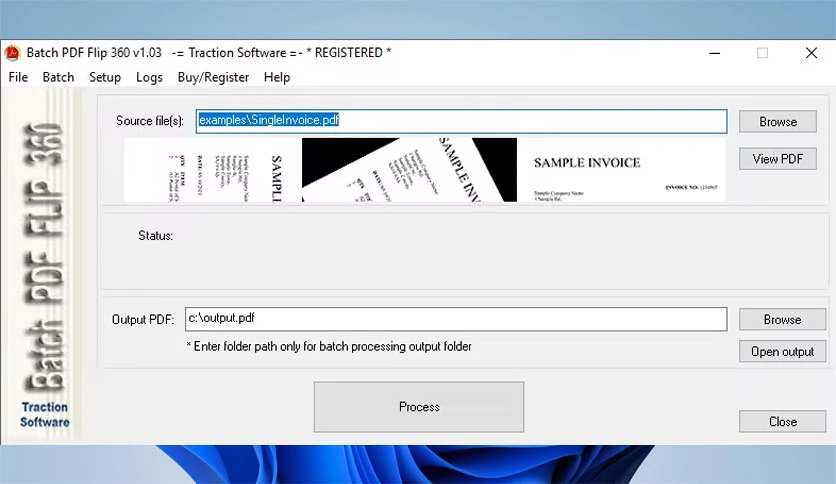Open the Setup menu
The width and height of the screenshot is (836, 484).
coord(105,77)
